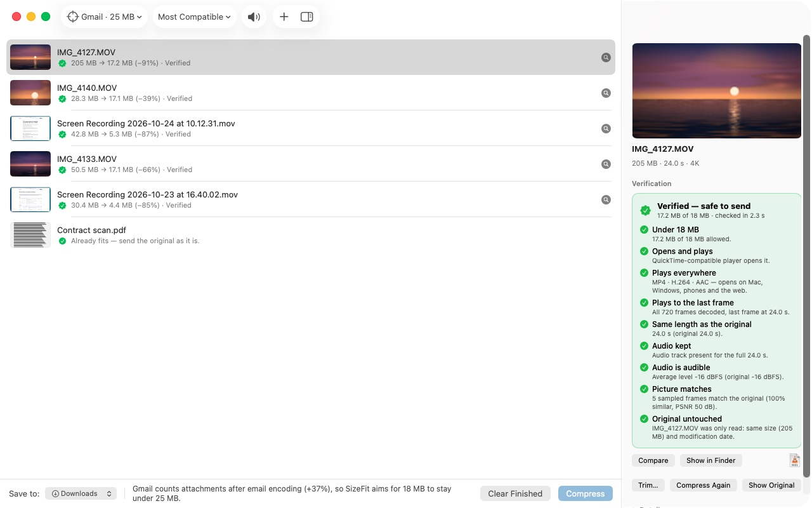812x508 pixels.
Task: Click green check on Contract scan.pdf row
Action: click(62, 241)
